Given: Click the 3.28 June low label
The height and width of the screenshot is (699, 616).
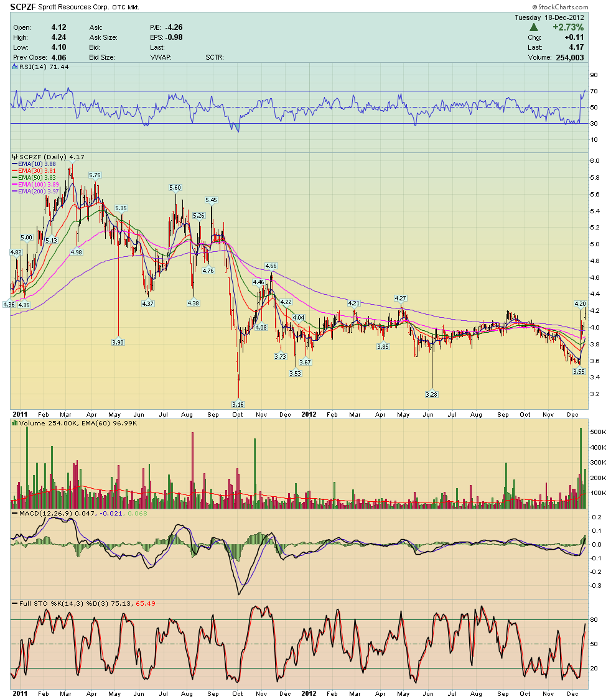Looking at the screenshot, I should [x=431, y=394].
